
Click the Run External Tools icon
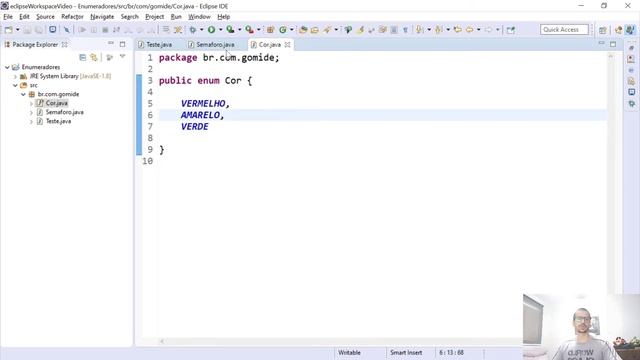tap(249, 30)
